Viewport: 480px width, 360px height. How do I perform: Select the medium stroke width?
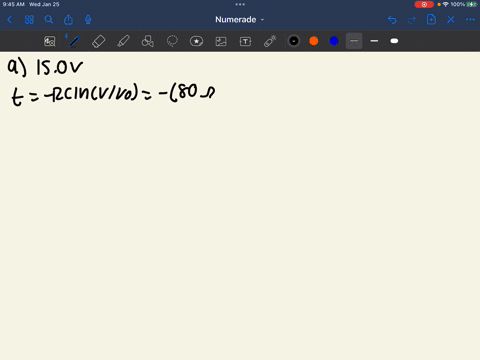tap(374, 41)
